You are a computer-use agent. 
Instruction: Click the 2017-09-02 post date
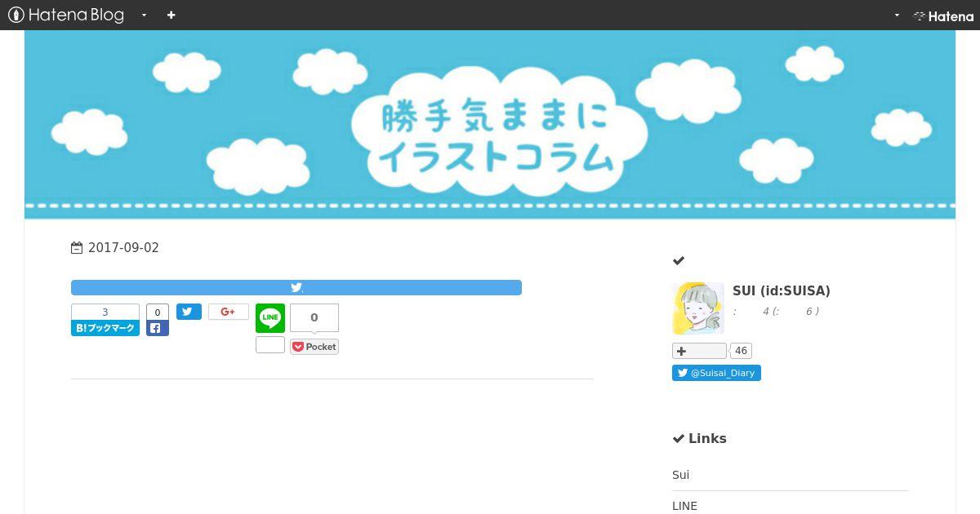pos(123,248)
